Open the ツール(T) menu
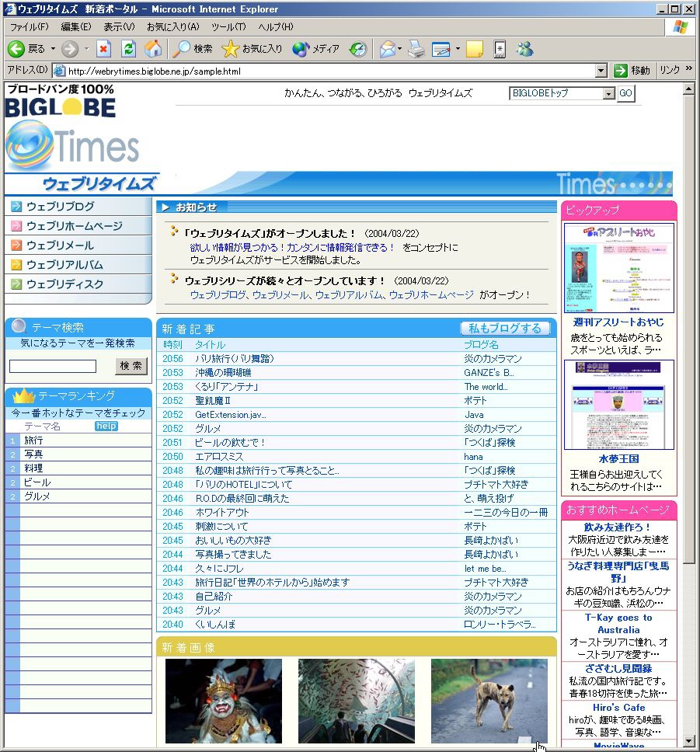This screenshot has width=700, height=752. coord(228,27)
